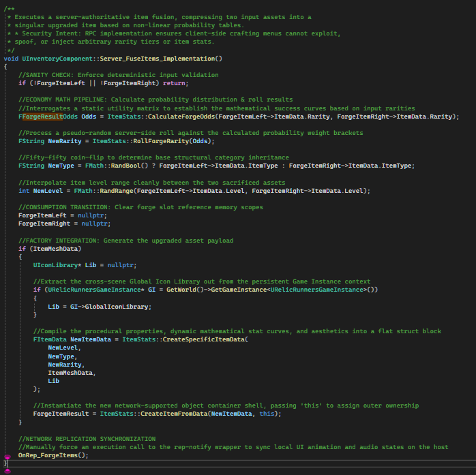The width and height of the screenshot is (476, 475).
Task: Click the //Interpolate item level range comment
Action: pos(152,183)
